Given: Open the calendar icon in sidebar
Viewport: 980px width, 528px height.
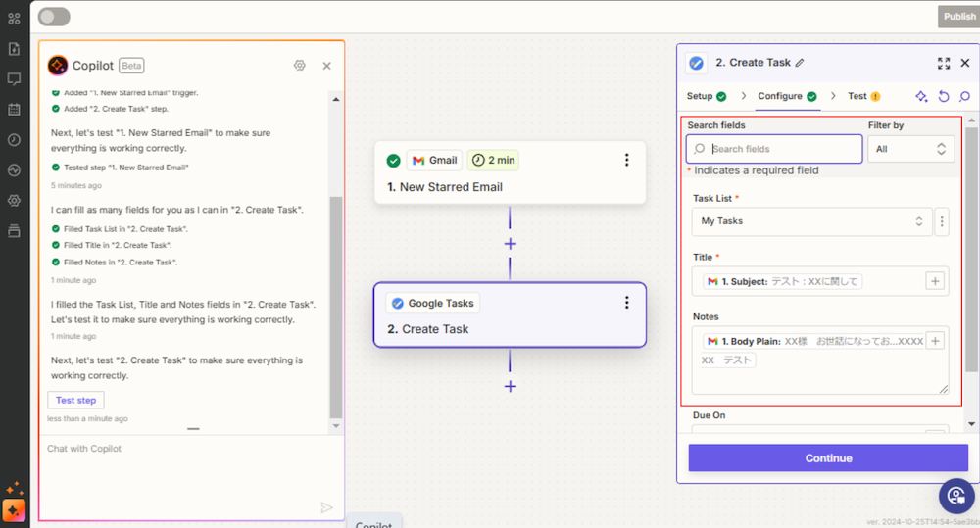Looking at the screenshot, I should (x=14, y=110).
